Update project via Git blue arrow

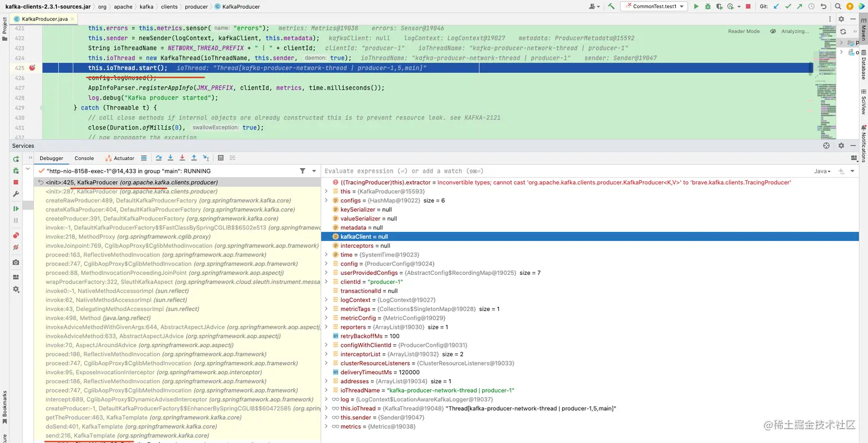point(777,6)
